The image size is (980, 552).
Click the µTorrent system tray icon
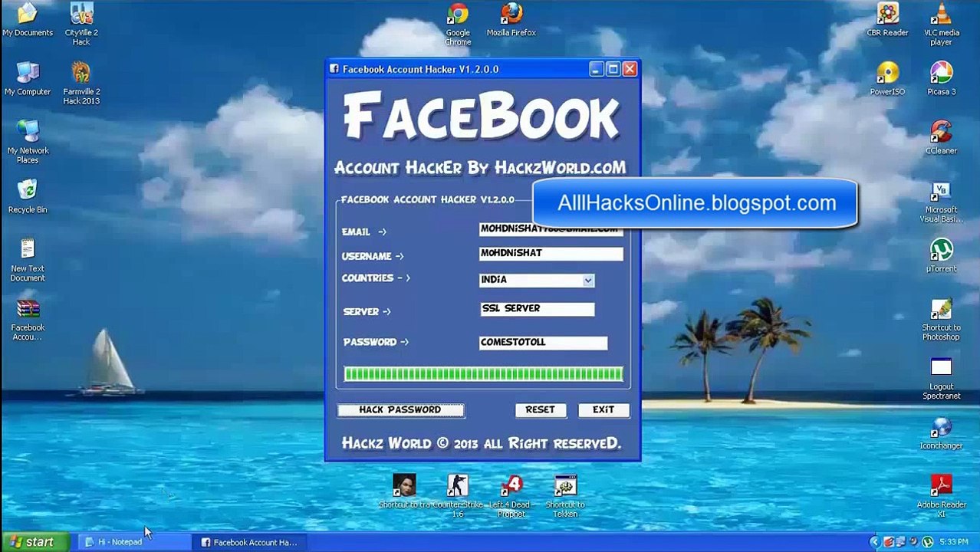[x=927, y=542]
